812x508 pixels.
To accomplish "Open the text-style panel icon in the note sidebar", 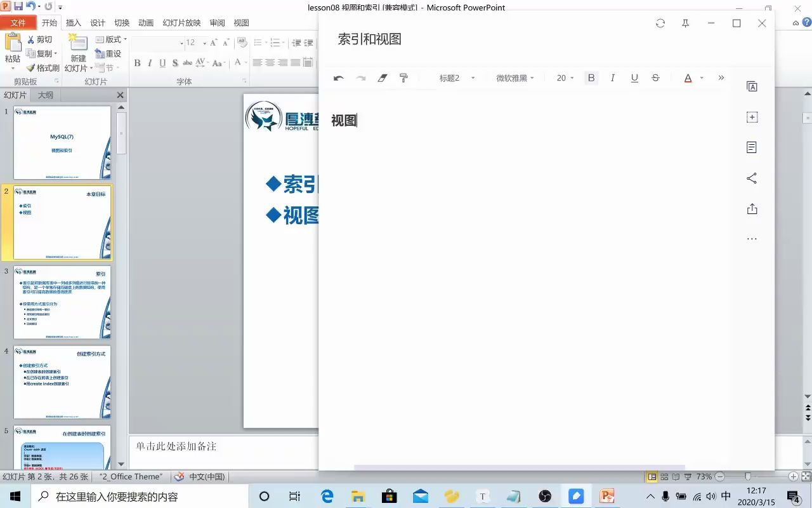I will pyautogui.click(x=752, y=87).
